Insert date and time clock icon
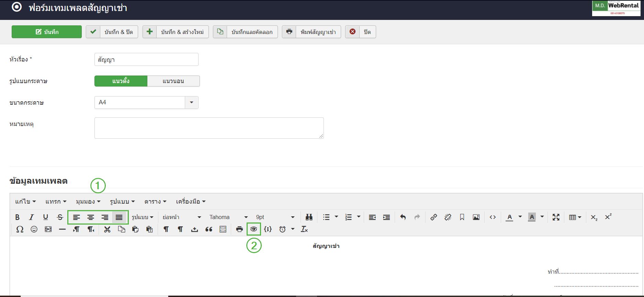Viewport: 644px width, 297px height. pos(282,229)
